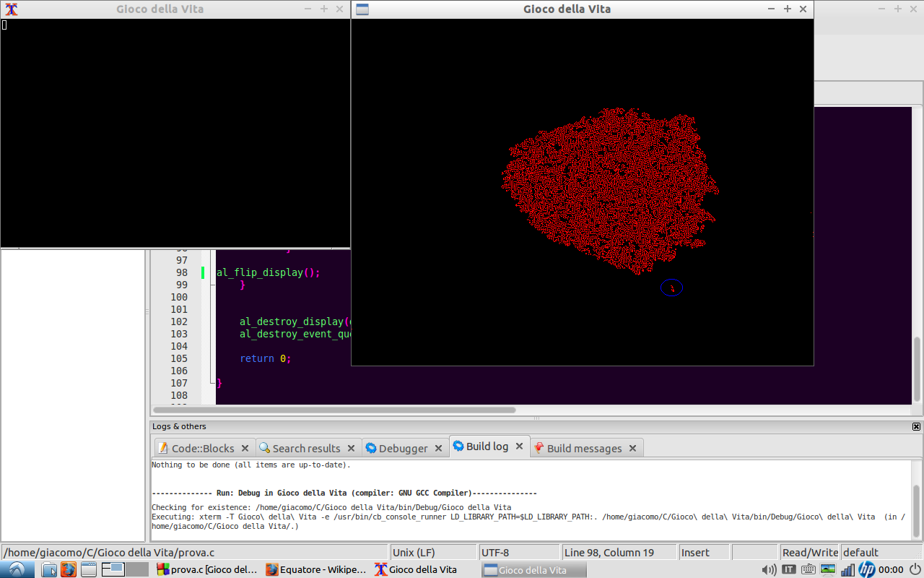Viewport: 924px width, 578px height.
Task: Open the window menu icon of the Allegro window
Action: click(362, 9)
